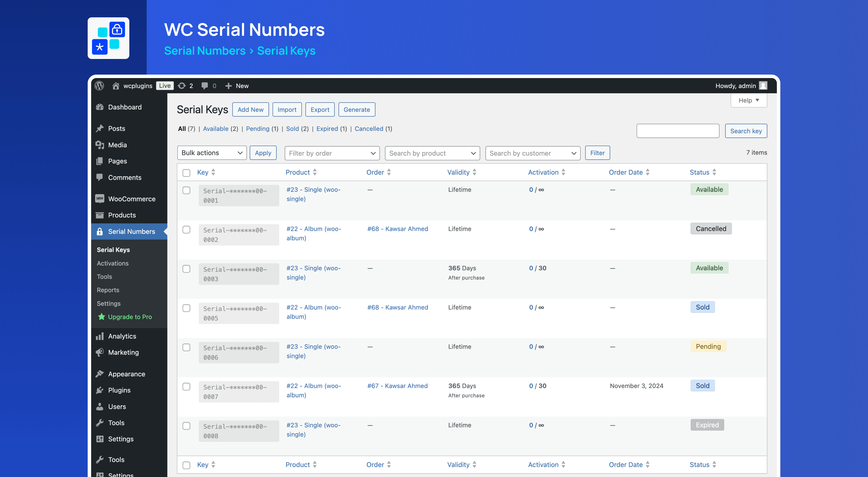Open the Search by product dropdown

(432, 153)
